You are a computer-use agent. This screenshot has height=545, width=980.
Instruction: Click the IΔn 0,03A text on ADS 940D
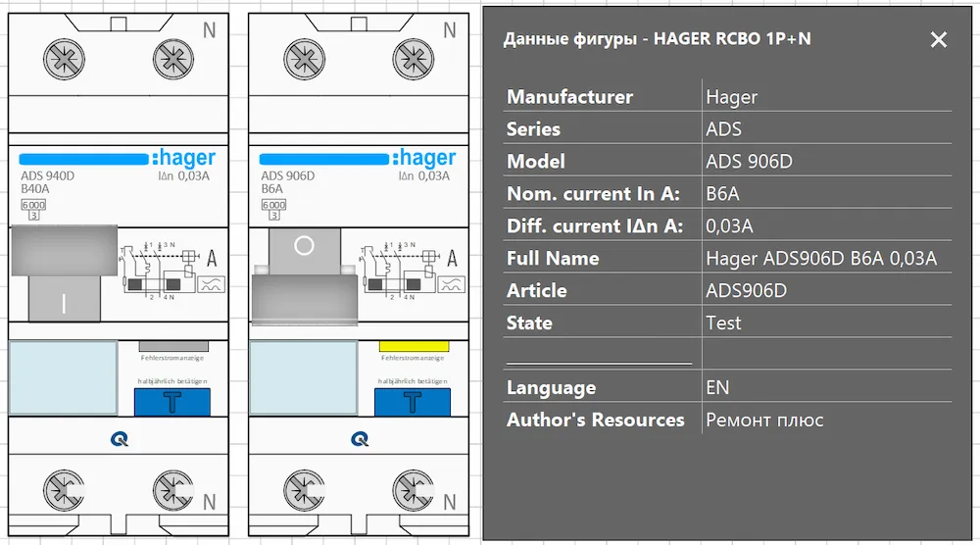click(184, 176)
